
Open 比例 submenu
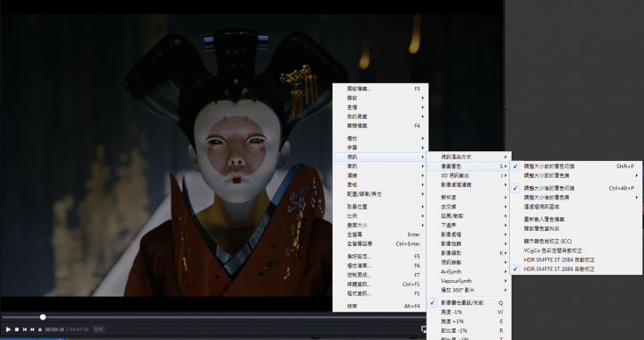coord(380,216)
